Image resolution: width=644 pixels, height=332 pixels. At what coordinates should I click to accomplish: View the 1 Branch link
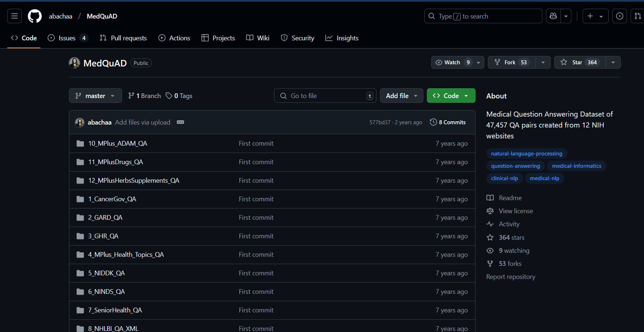(x=144, y=96)
